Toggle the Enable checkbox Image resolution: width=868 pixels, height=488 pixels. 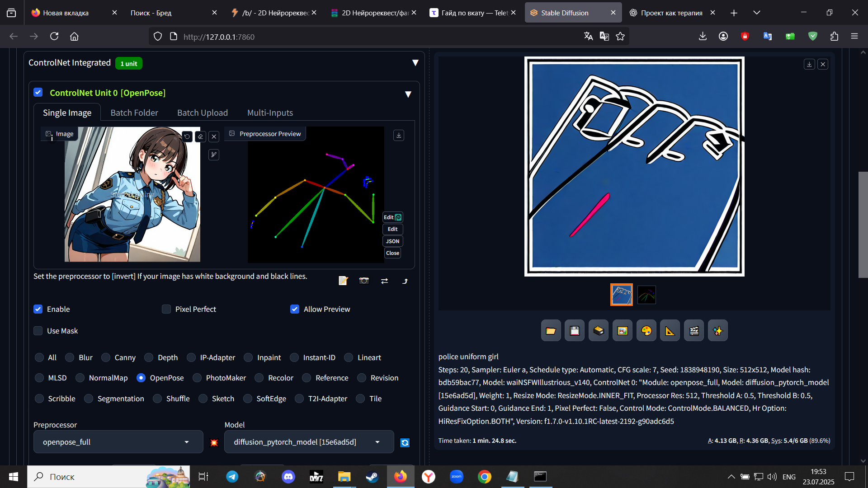[x=38, y=309]
